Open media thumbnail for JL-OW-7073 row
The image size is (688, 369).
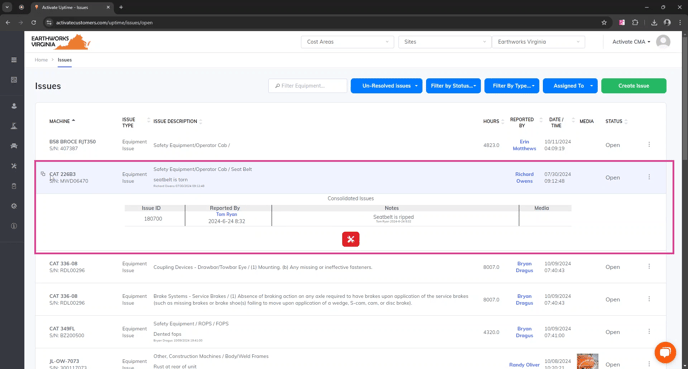(x=588, y=361)
